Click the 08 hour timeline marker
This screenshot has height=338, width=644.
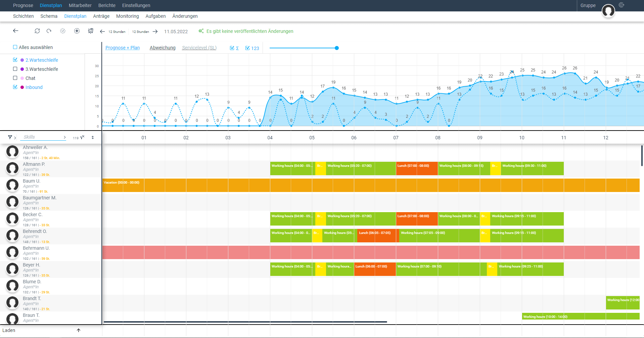pyautogui.click(x=438, y=138)
